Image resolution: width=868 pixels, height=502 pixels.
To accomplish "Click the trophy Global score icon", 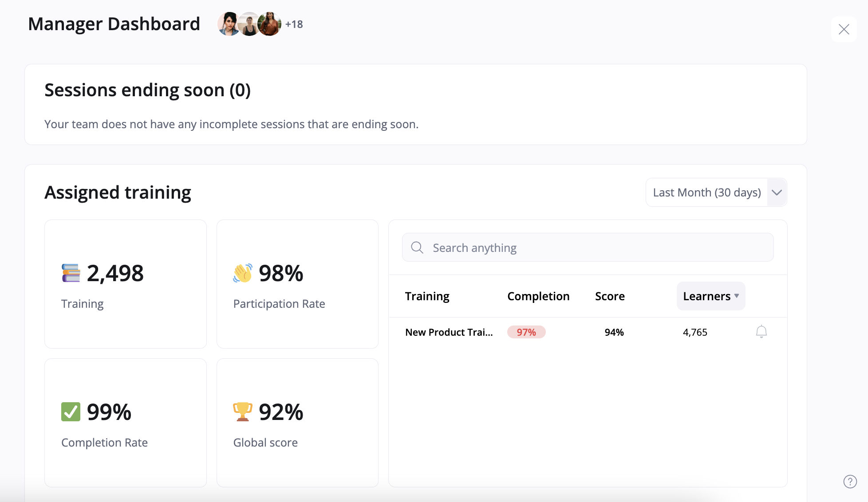I will coord(243,412).
